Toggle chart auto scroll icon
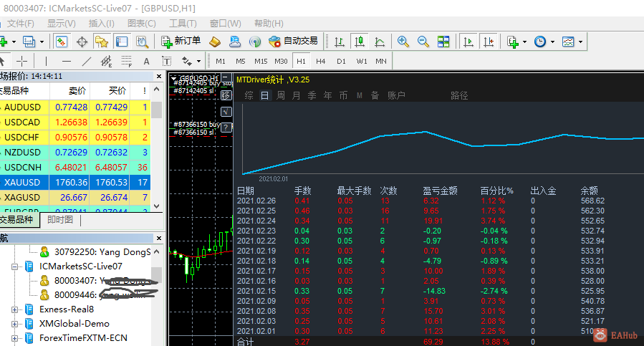 (468, 42)
